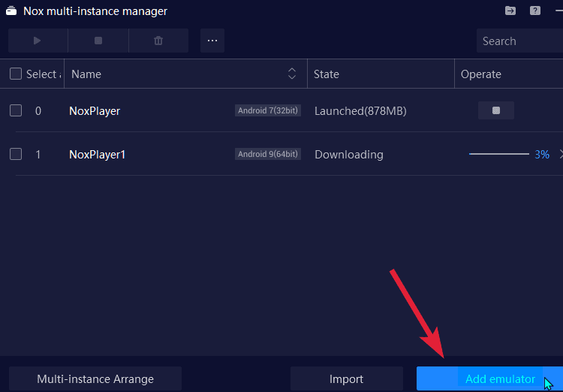Click index 0 of the NoxPlayer row

click(x=38, y=111)
